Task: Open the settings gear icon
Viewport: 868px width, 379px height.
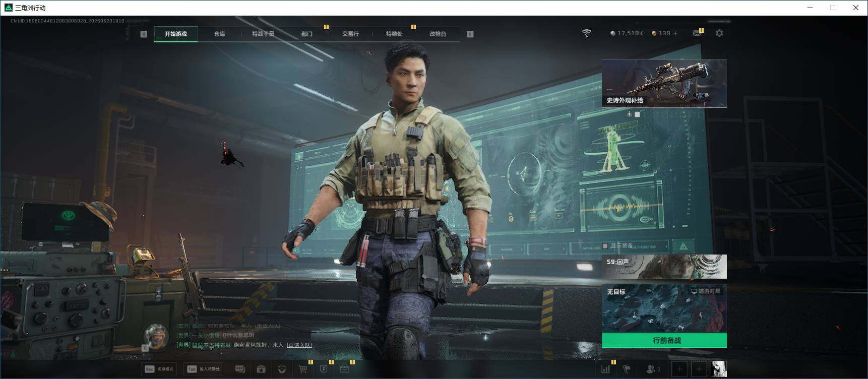Action: point(719,33)
